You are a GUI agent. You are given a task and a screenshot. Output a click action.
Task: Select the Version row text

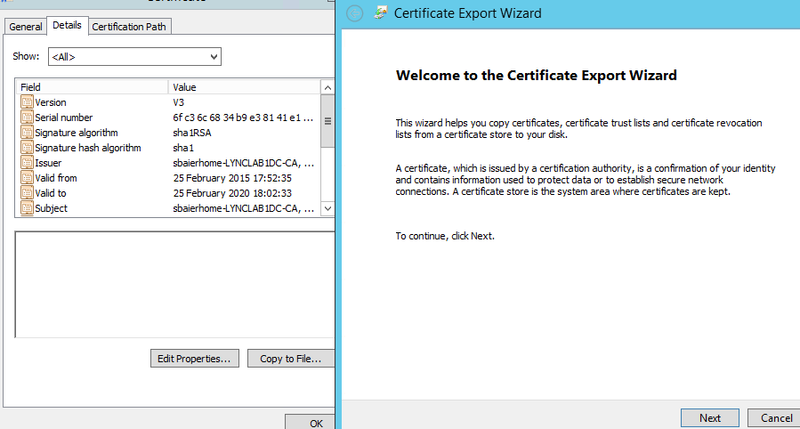click(51, 103)
